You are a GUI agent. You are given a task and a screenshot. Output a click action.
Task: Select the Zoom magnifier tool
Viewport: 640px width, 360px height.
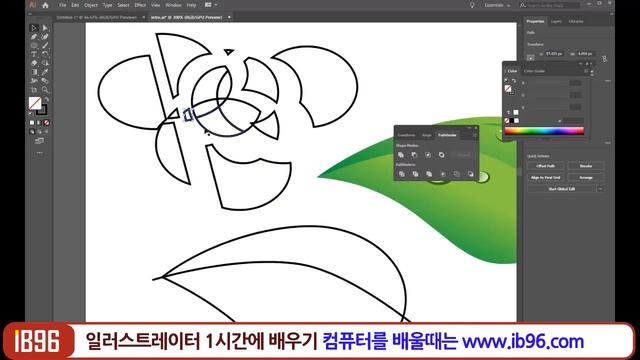pyautogui.click(x=45, y=90)
